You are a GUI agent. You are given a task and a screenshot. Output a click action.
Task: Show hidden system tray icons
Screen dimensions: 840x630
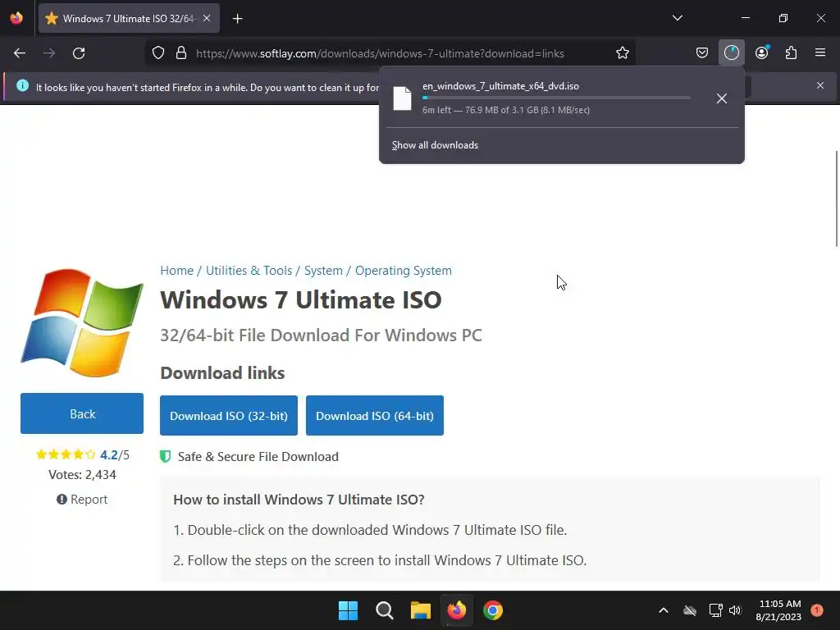pyautogui.click(x=663, y=610)
